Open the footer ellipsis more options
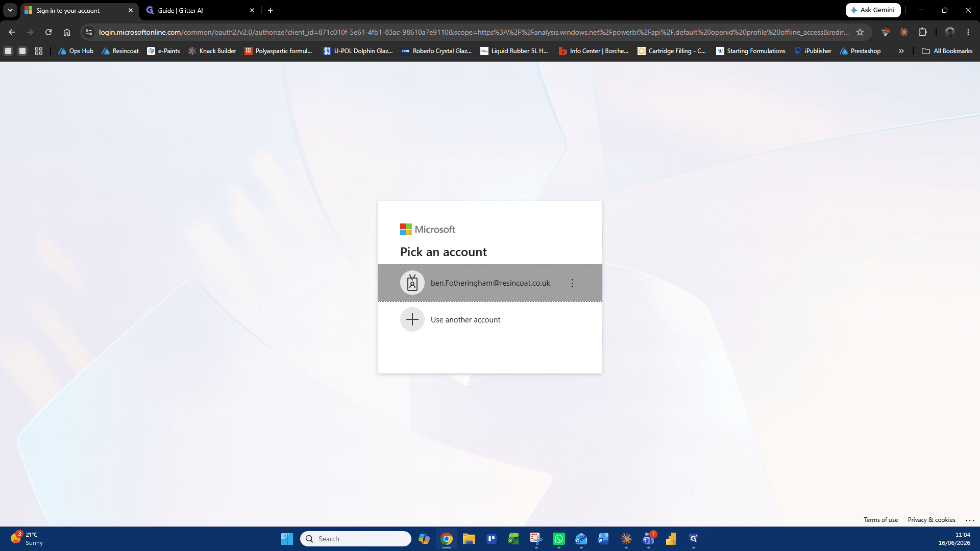980x551 pixels. click(x=970, y=520)
